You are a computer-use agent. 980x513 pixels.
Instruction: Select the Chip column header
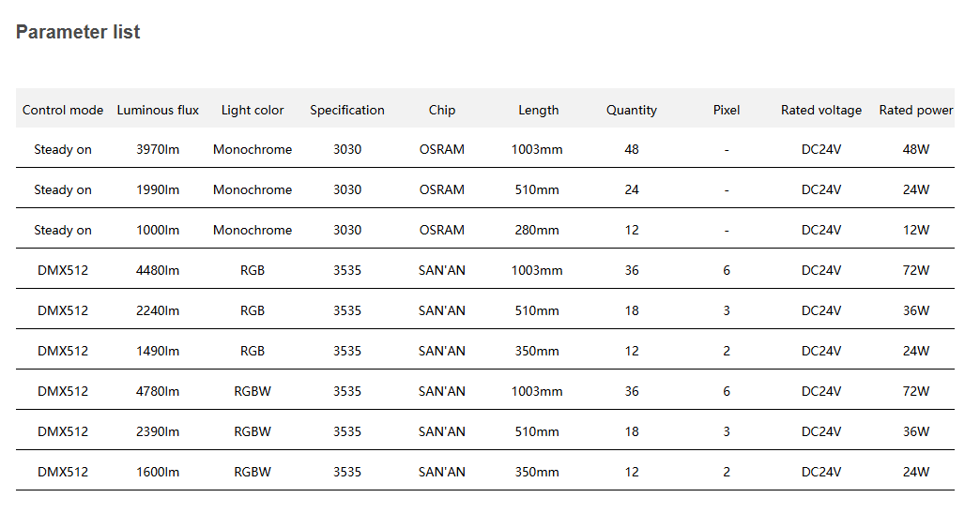(x=442, y=110)
